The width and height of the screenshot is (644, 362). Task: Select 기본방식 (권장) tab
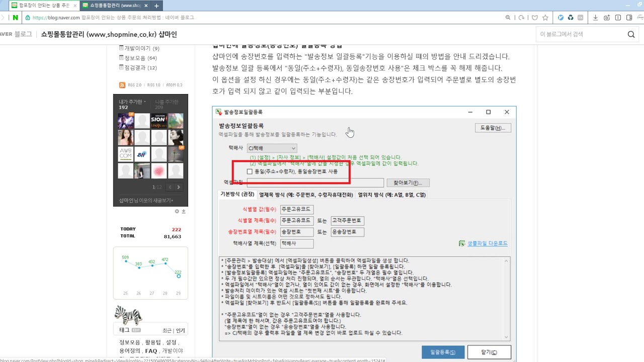237,195
